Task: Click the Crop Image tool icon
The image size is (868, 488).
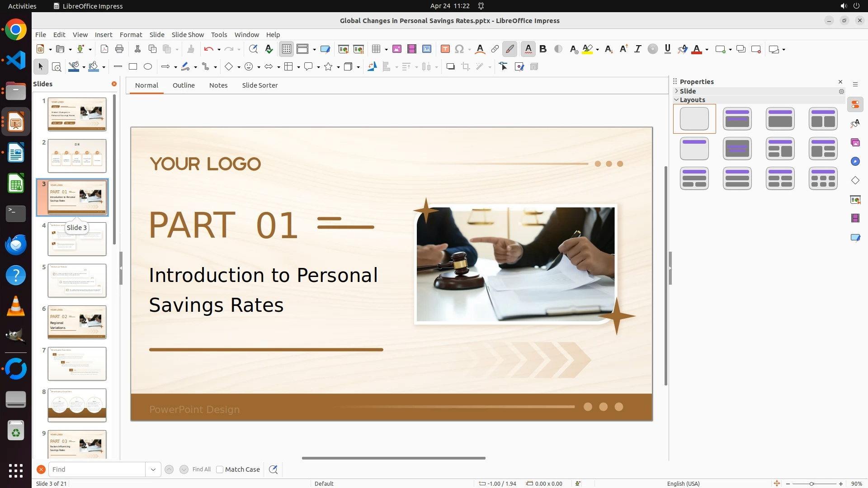Action: click(x=466, y=67)
